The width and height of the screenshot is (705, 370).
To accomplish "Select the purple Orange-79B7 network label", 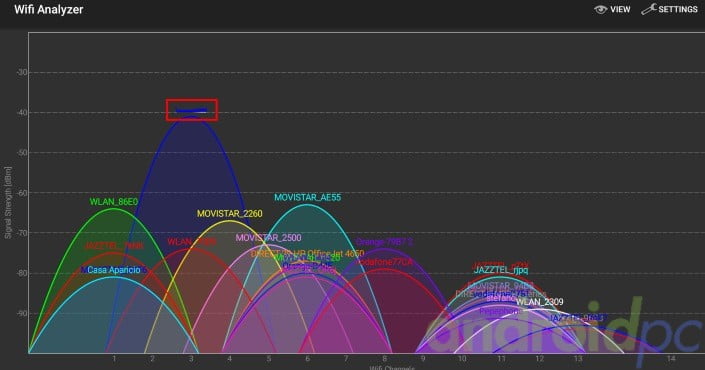I will [384, 242].
